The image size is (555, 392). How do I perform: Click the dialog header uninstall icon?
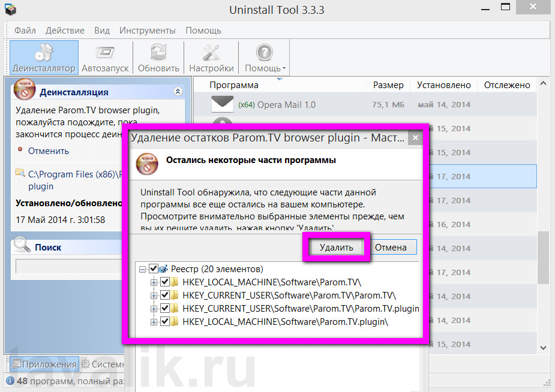tap(147, 164)
